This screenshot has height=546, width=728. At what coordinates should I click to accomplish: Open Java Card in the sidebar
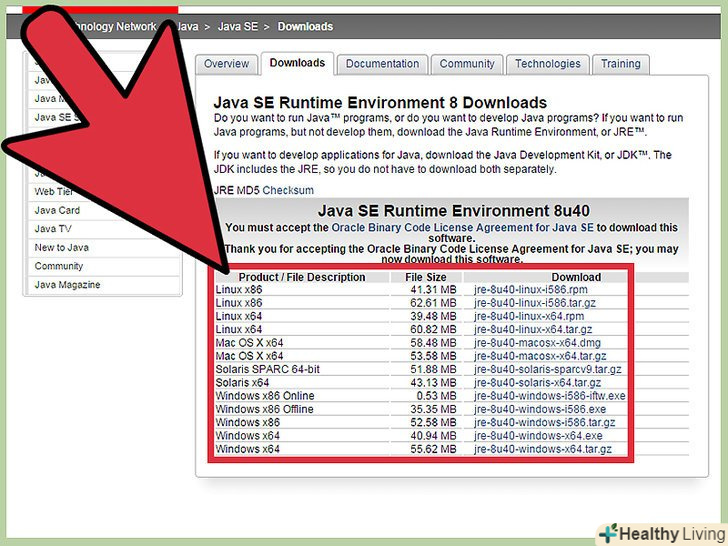[x=57, y=210]
